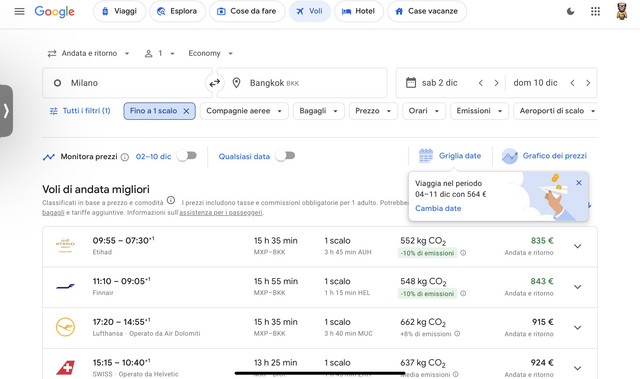640x379 pixels.
Task: Select the 15:15 – 10:40 SWISS flight
Action: point(320,364)
